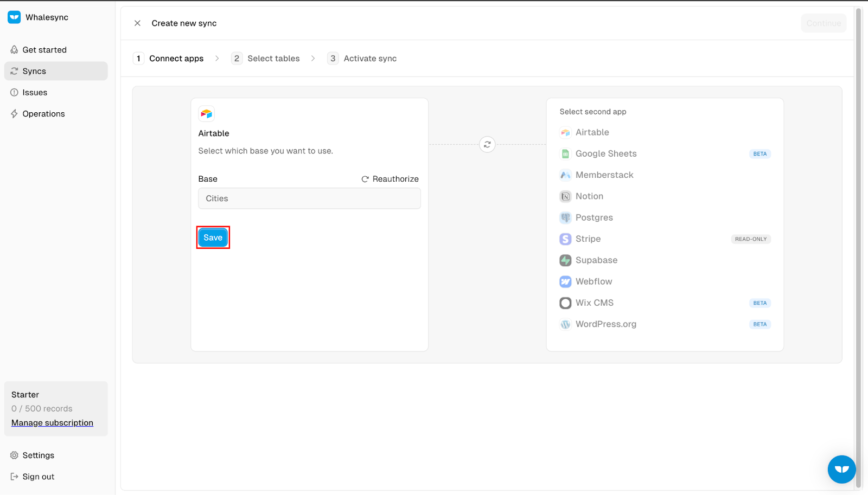Click the BETA badge next to Google Sheets
Screen dimensions: 868x495
coord(760,154)
